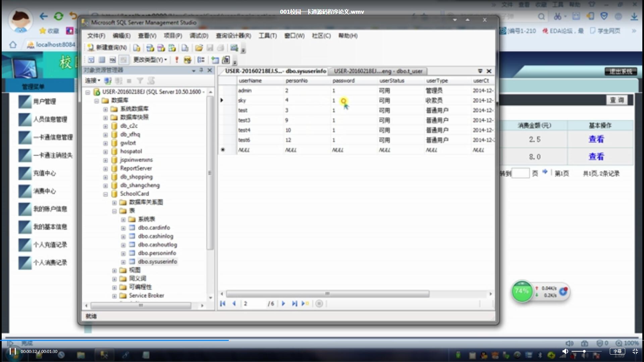
Task: Click the 'admin' cell in userName column
Action: click(x=260, y=90)
